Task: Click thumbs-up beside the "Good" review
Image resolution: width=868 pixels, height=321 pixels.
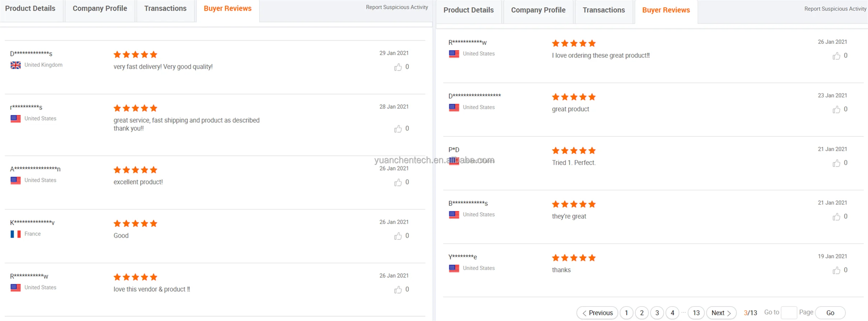Action: coord(398,236)
